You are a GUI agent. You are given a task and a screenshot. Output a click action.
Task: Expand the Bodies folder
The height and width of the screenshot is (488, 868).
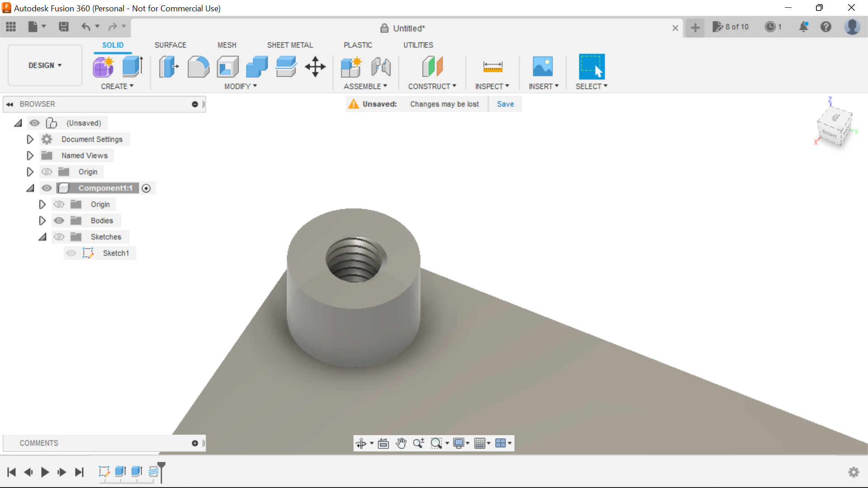(42, 221)
